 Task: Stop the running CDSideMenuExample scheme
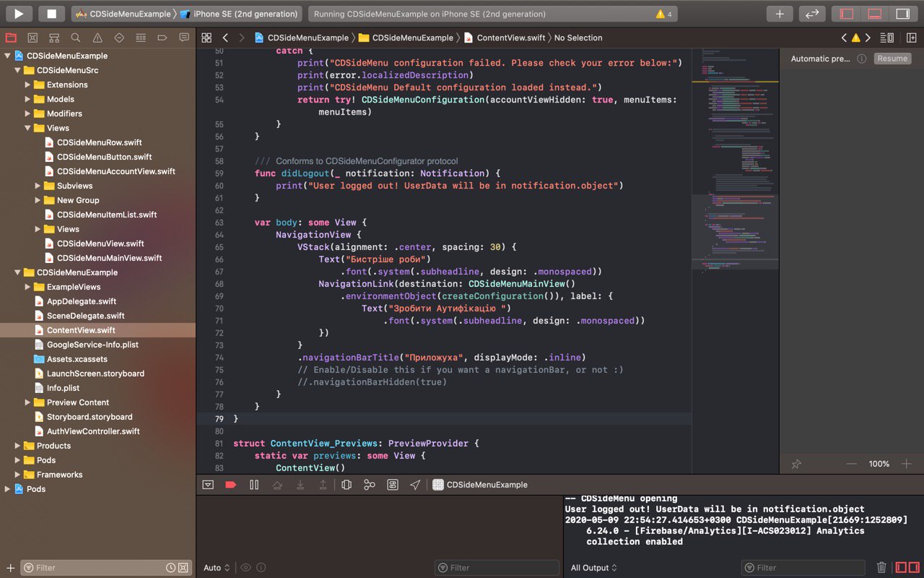coord(51,14)
